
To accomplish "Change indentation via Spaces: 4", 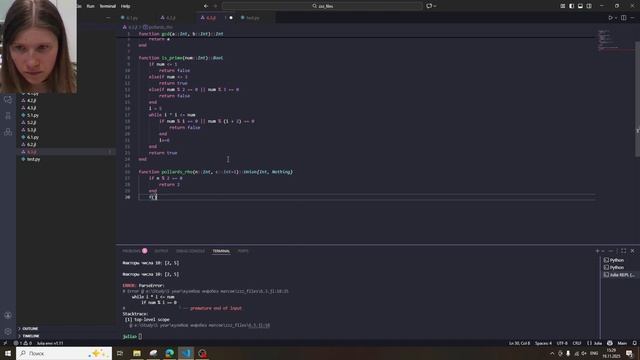I will pos(543,343).
